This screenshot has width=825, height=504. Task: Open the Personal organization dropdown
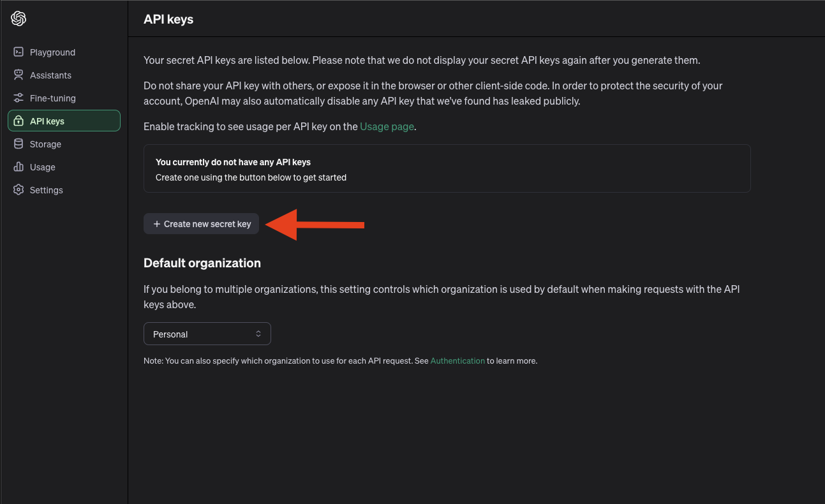(x=207, y=334)
